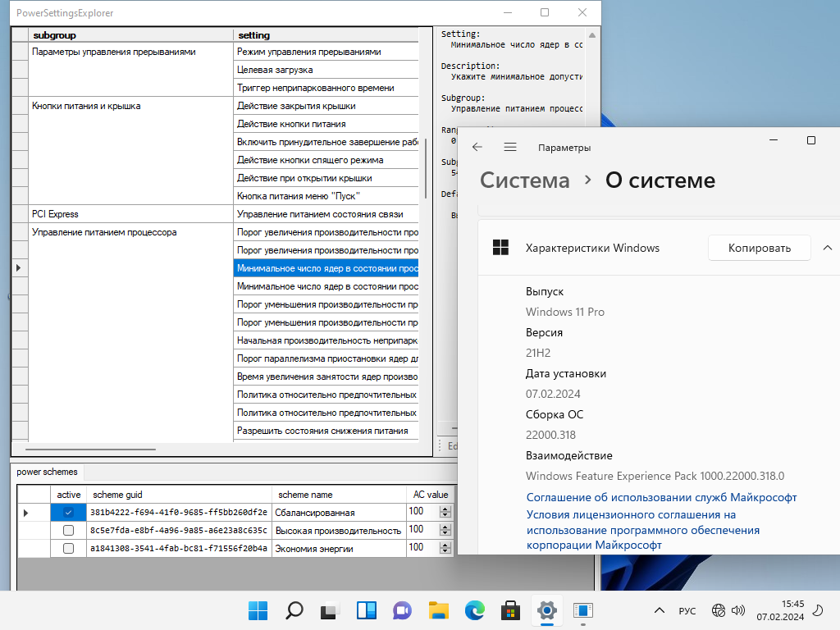
Task: Launch Microsoft Edge from the taskbar
Action: tap(475, 610)
